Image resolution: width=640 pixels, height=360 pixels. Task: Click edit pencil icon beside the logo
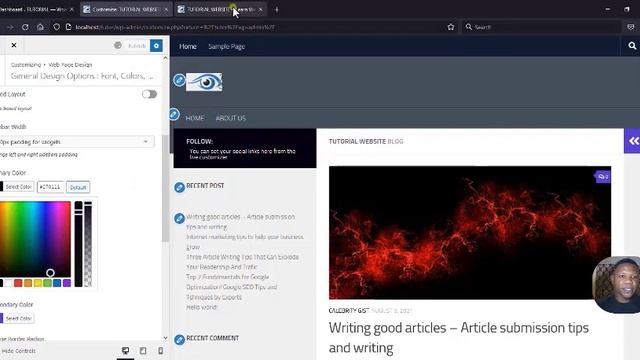(x=179, y=80)
